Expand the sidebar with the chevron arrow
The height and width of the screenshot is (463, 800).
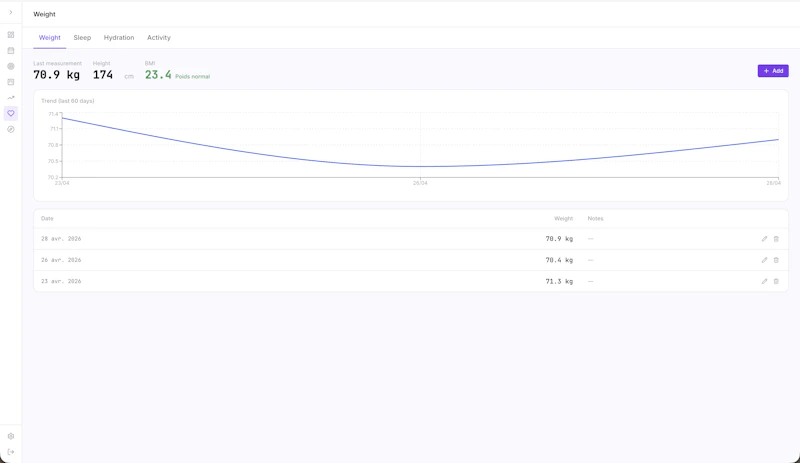[x=11, y=12]
